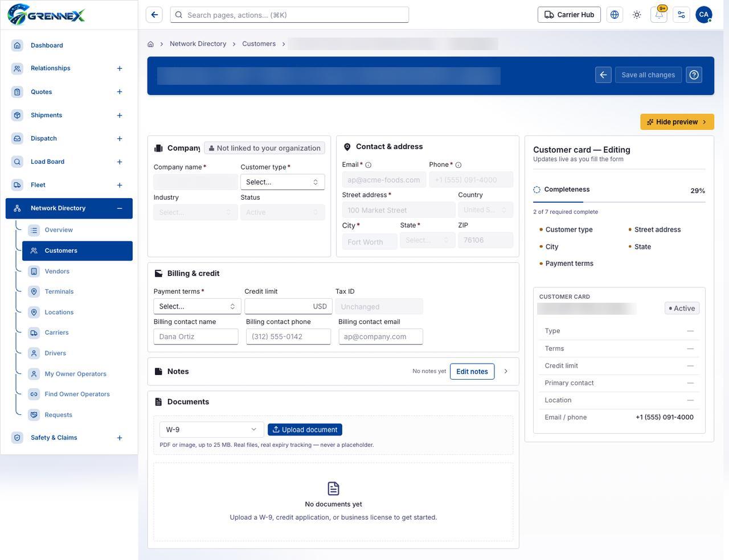Screen dimensions: 729x560
Task: Open the display settings sliders icon
Action: point(681,15)
